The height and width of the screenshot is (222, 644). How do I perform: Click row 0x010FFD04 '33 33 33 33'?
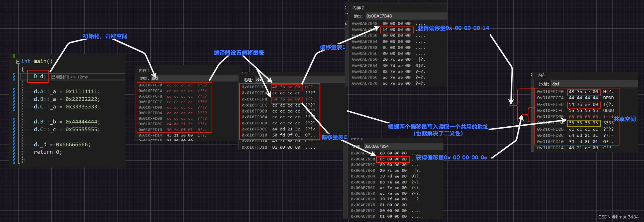tap(575, 123)
